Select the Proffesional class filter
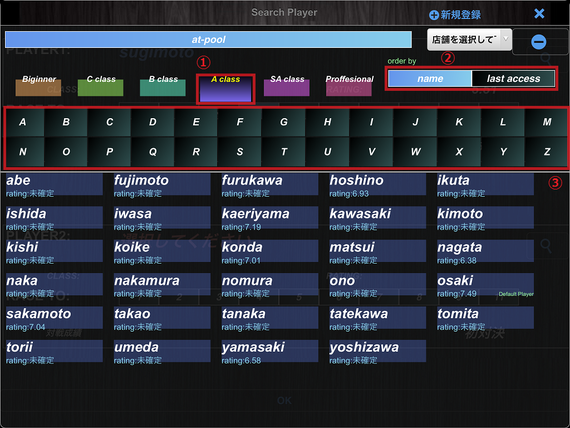This screenshot has height=428, width=570. click(349, 85)
